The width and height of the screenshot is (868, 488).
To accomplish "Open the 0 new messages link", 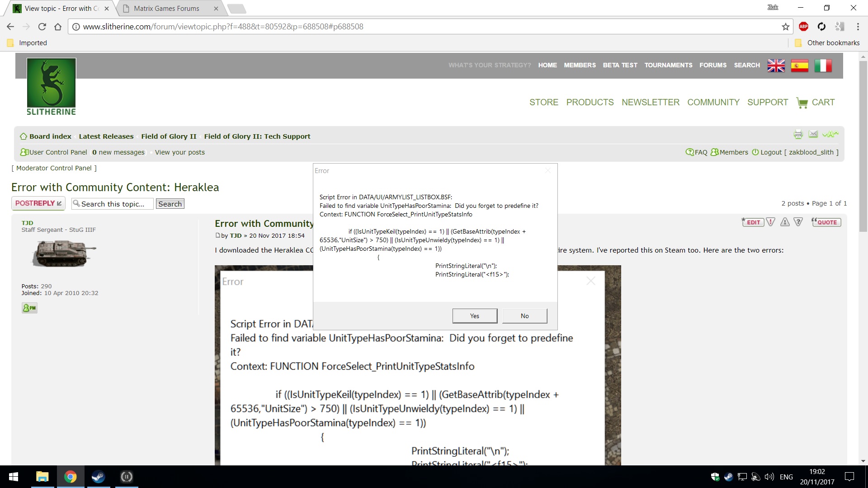I will (x=118, y=152).
